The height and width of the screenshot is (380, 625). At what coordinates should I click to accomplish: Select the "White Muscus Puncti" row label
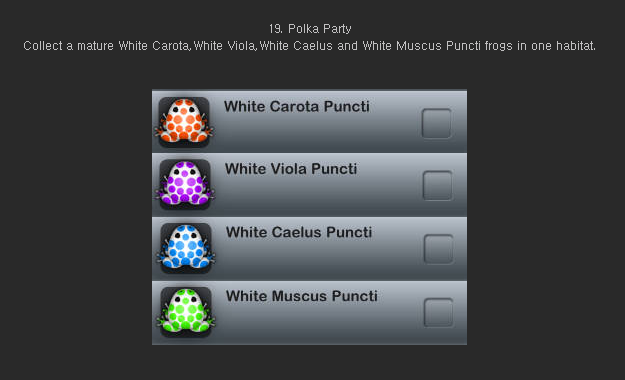pos(302,296)
